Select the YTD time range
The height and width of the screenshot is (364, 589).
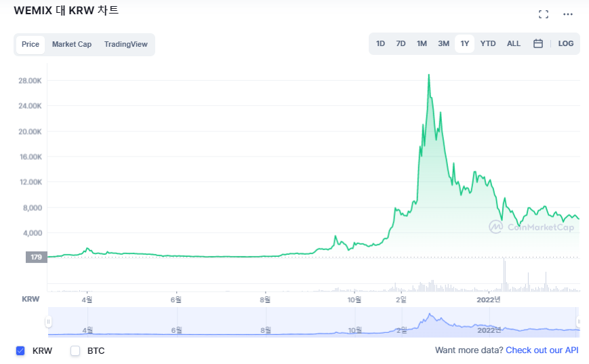[488, 43]
